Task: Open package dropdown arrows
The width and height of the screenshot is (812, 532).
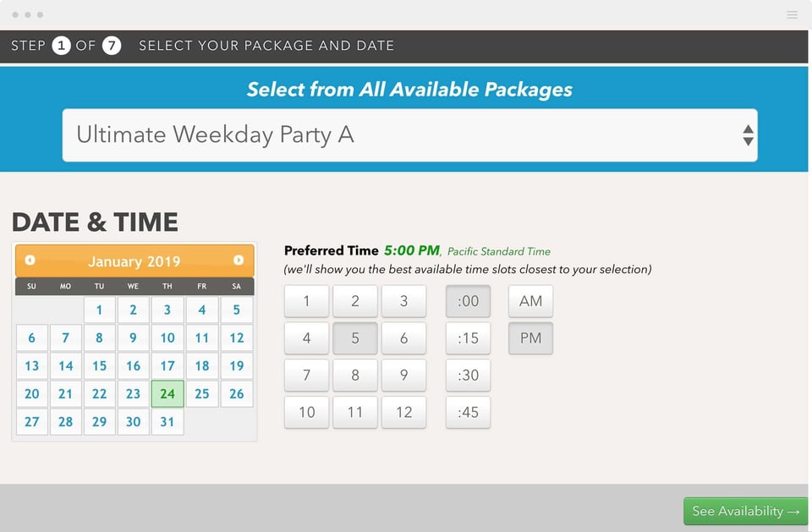Action: click(748, 135)
